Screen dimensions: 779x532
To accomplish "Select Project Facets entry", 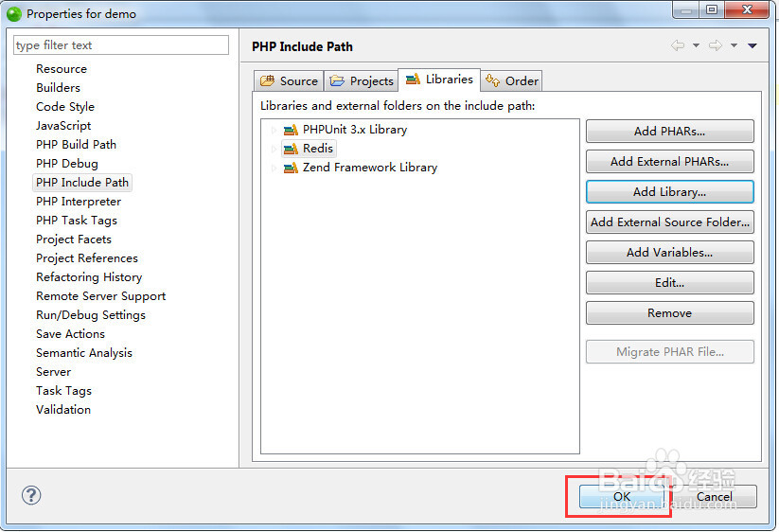I will 74,239.
